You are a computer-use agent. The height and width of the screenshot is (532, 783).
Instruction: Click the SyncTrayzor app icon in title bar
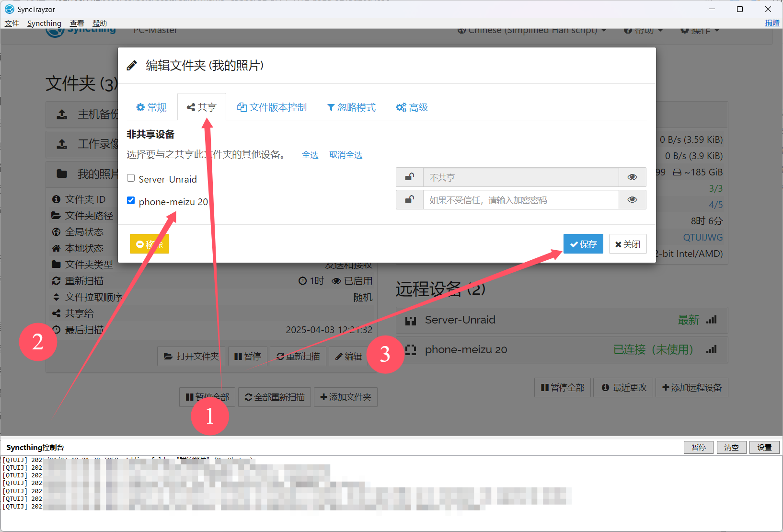tap(9, 9)
